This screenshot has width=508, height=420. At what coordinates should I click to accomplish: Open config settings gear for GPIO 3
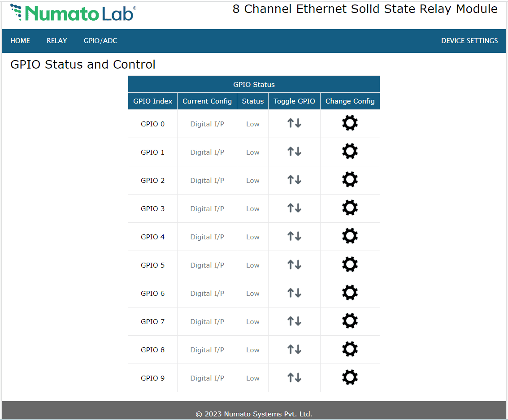pyautogui.click(x=350, y=208)
